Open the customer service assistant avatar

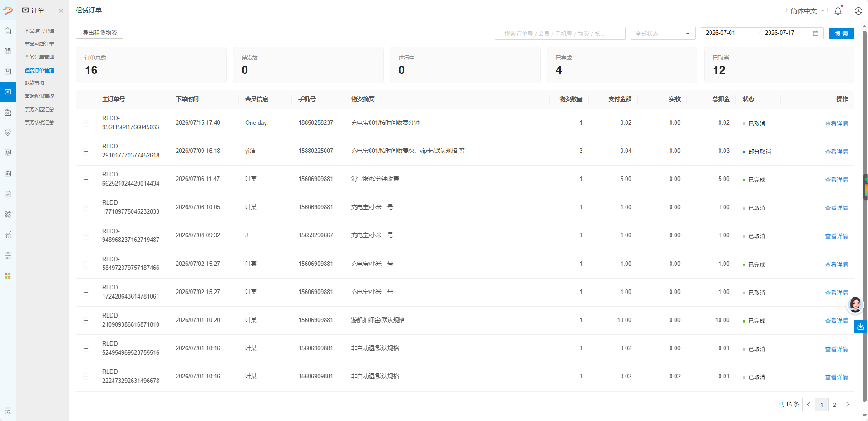(855, 304)
